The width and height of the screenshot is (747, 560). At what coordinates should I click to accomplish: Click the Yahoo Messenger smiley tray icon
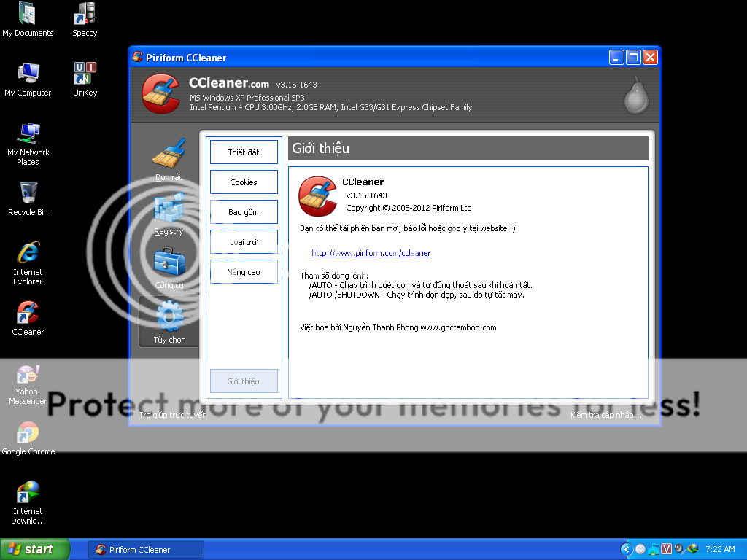click(x=640, y=549)
